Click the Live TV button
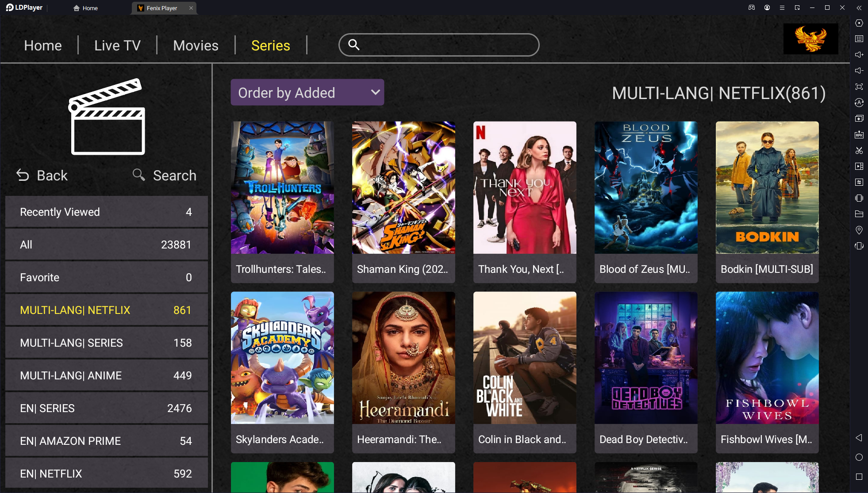 tap(117, 45)
